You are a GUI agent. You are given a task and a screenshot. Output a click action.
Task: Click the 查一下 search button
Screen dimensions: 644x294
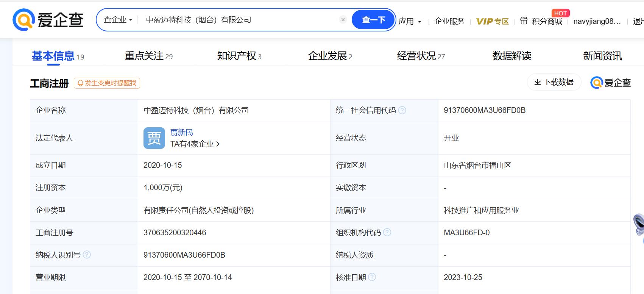pyautogui.click(x=373, y=20)
